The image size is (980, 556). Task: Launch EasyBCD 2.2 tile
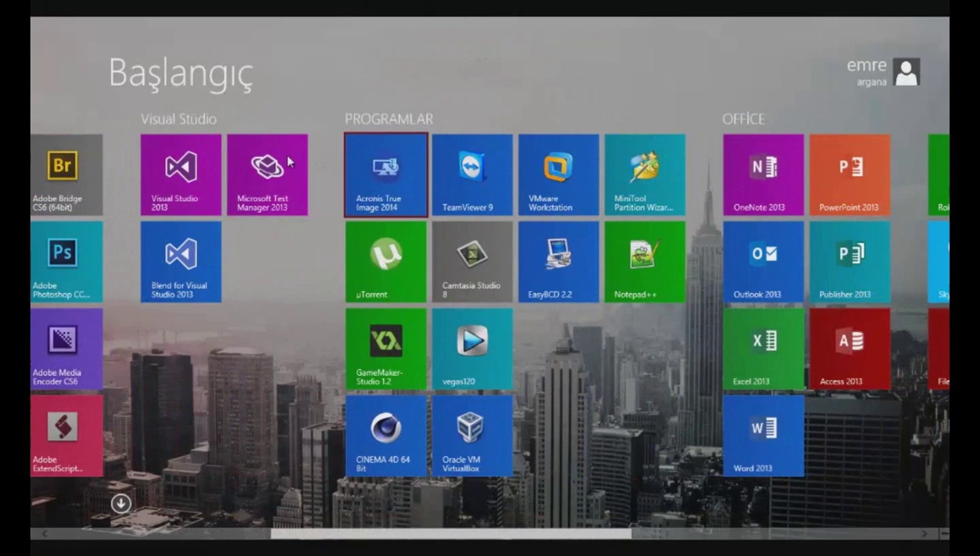pos(559,262)
